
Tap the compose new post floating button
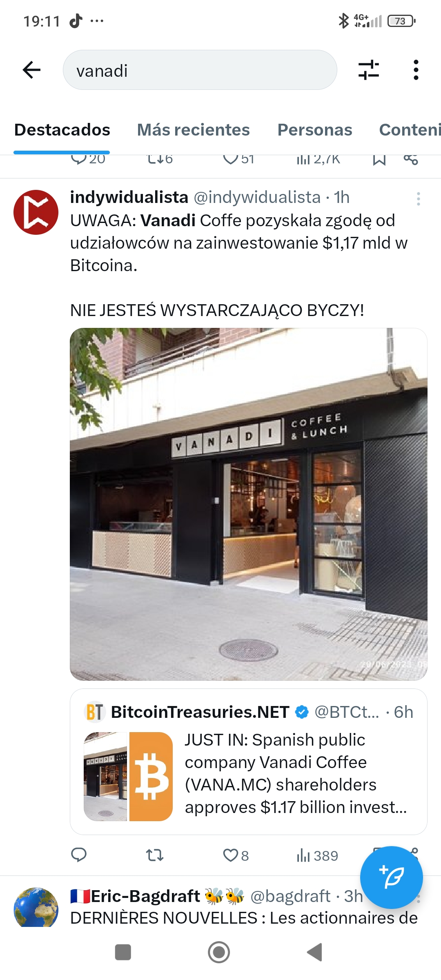tap(391, 877)
